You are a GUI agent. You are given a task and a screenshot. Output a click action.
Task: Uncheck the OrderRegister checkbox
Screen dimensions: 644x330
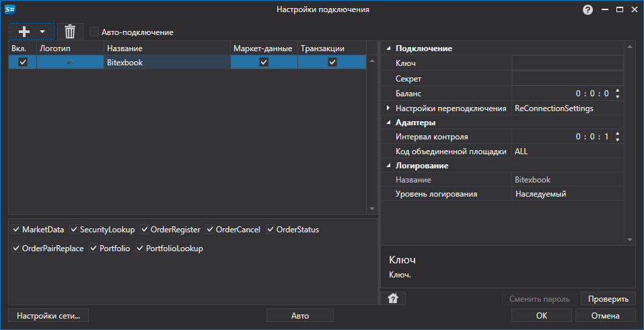(x=145, y=229)
